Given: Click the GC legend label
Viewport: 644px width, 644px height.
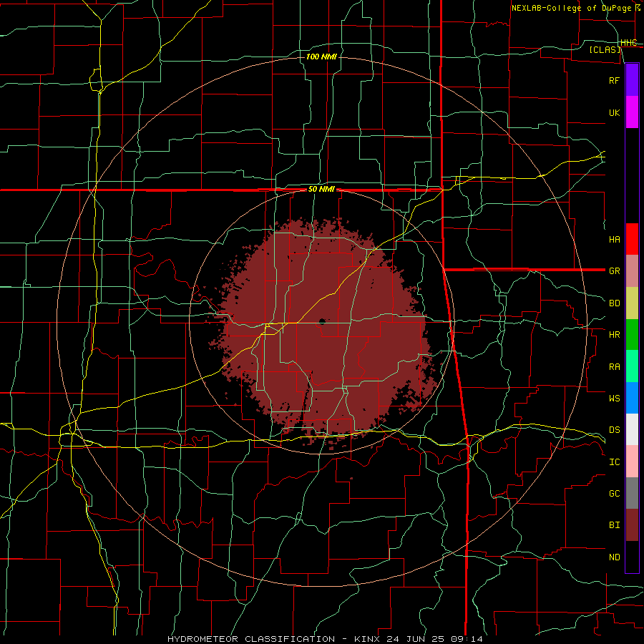Looking at the screenshot, I should 614,493.
